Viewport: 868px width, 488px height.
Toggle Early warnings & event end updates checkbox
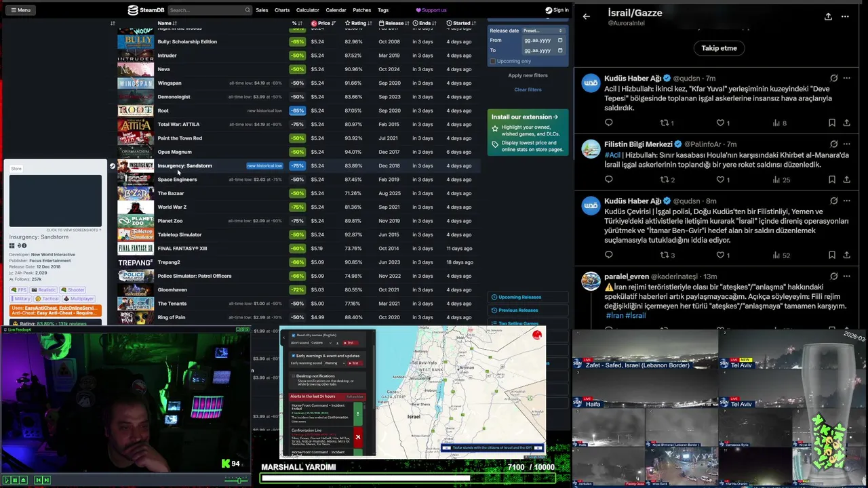pyautogui.click(x=294, y=356)
